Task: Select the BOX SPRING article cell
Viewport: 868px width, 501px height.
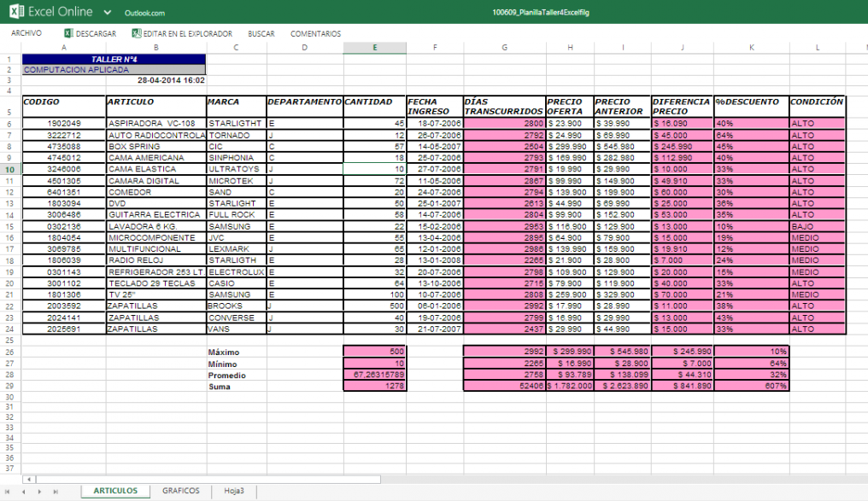Action: click(156, 147)
